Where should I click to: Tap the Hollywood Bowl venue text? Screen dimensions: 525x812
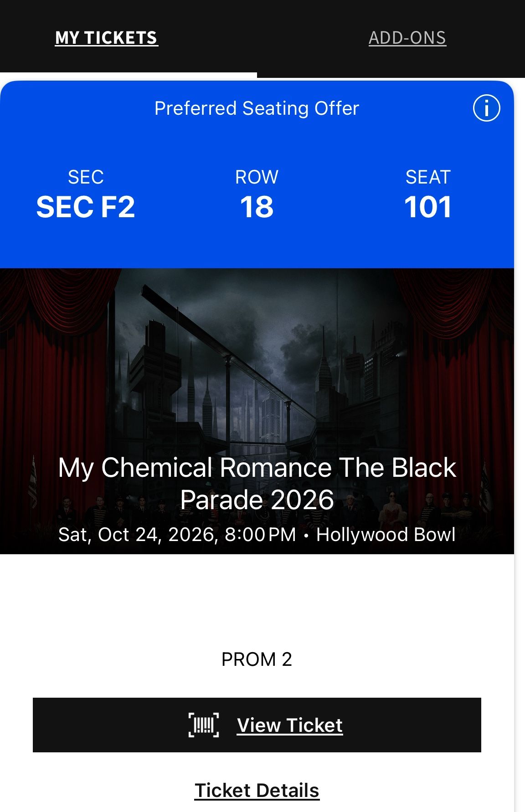(386, 534)
